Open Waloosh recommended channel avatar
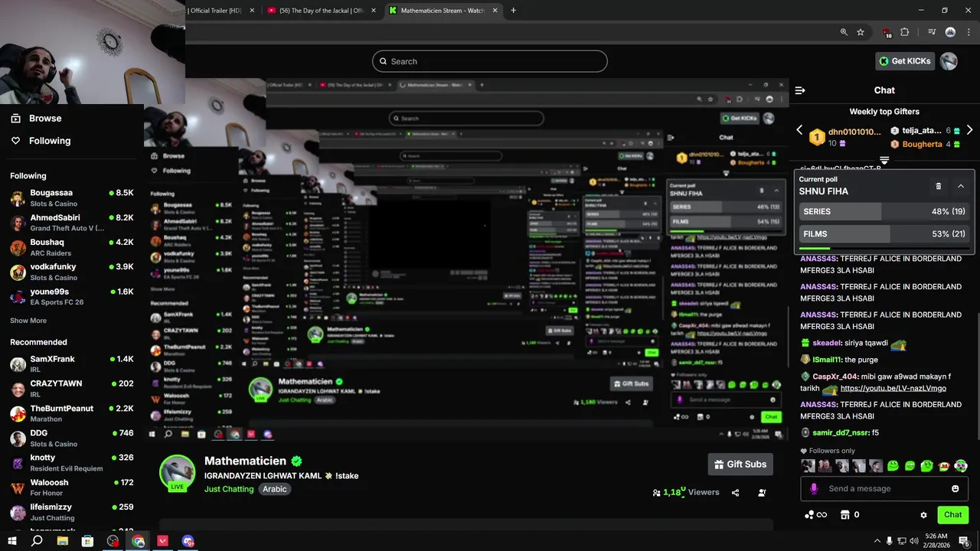The image size is (980, 551). [x=18, y=487]
